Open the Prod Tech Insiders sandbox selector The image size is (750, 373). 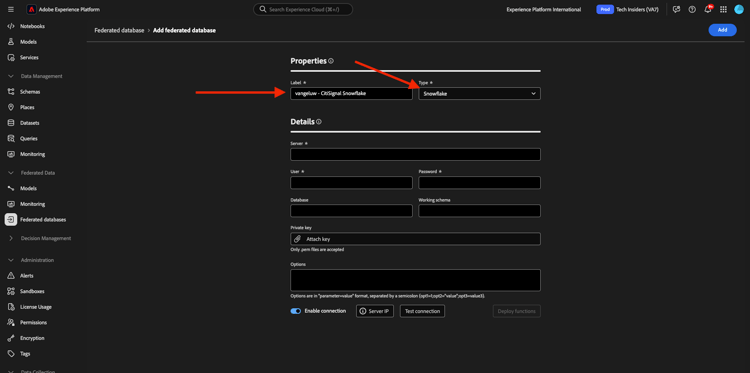627,10
